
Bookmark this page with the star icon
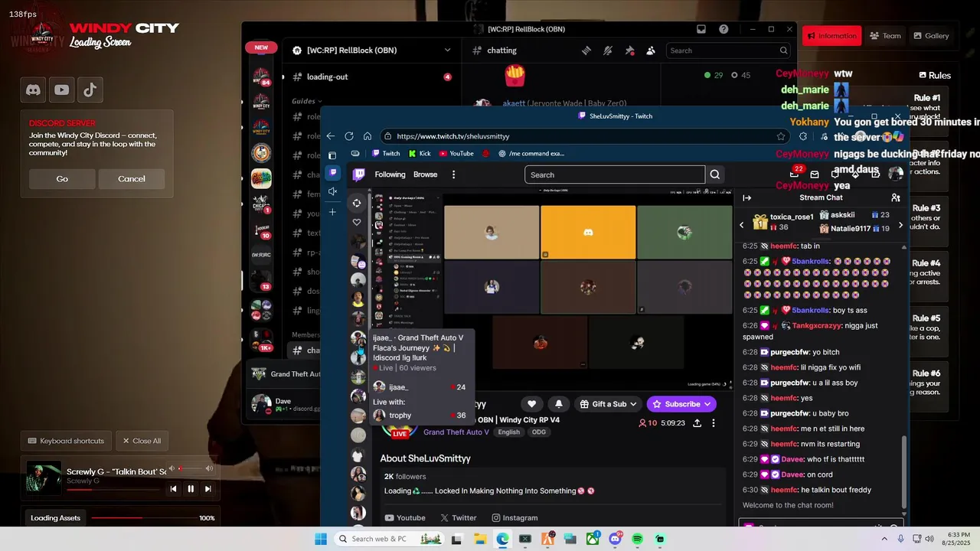781,136
